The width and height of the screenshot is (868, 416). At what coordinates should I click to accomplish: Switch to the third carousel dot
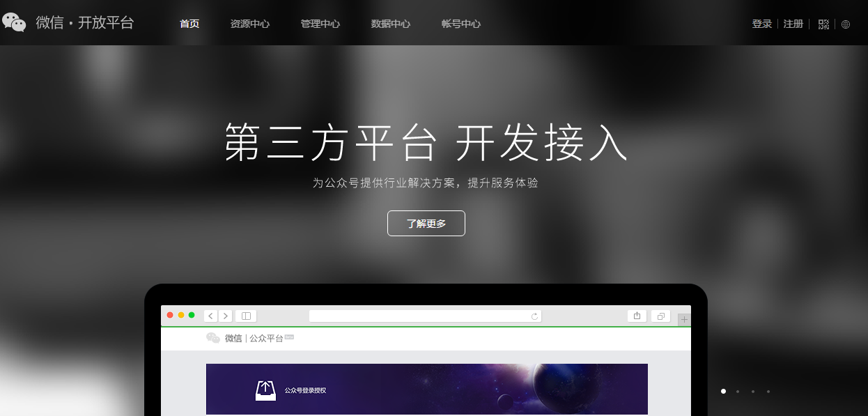753,392
